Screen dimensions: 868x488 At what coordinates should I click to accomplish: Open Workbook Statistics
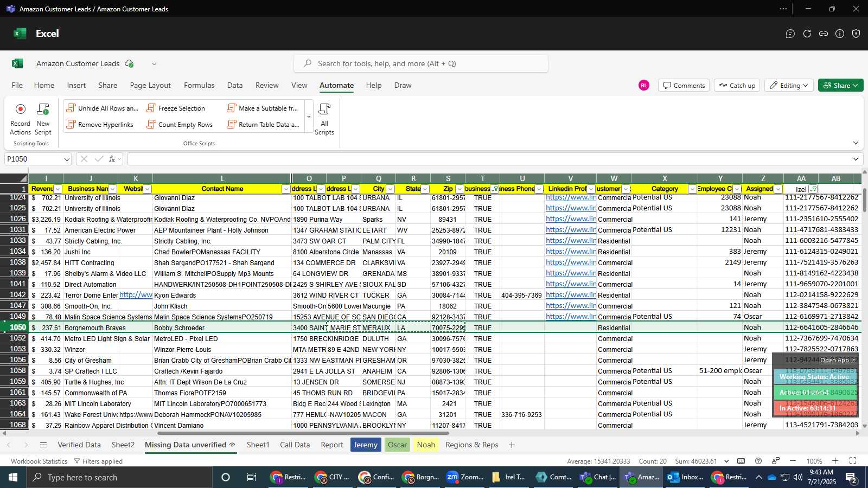pos(39,461)
